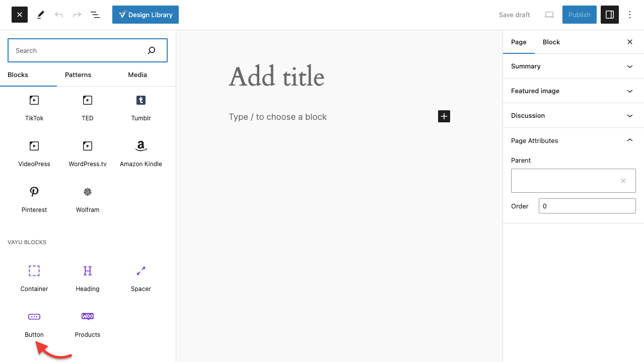Add the Vayu Container block

point(34,277)
